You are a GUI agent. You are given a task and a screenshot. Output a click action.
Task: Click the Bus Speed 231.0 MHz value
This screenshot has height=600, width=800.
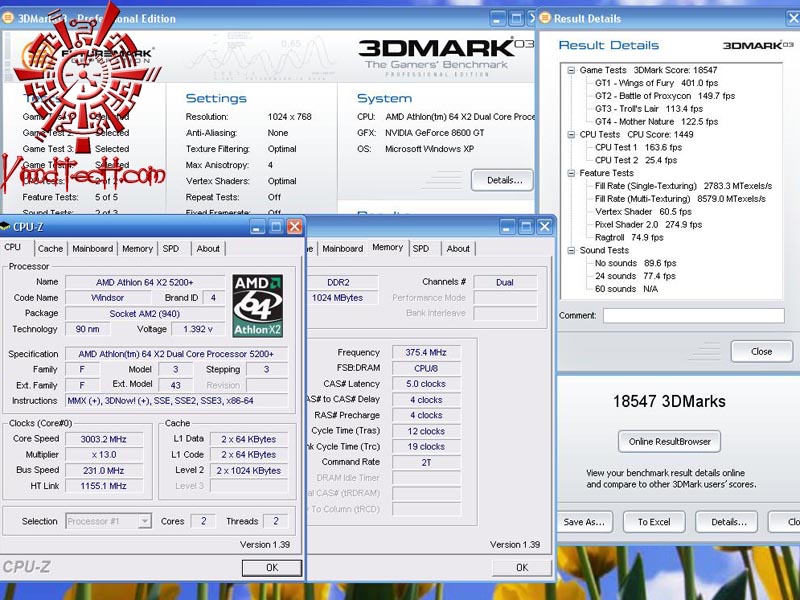click(104, 470)
